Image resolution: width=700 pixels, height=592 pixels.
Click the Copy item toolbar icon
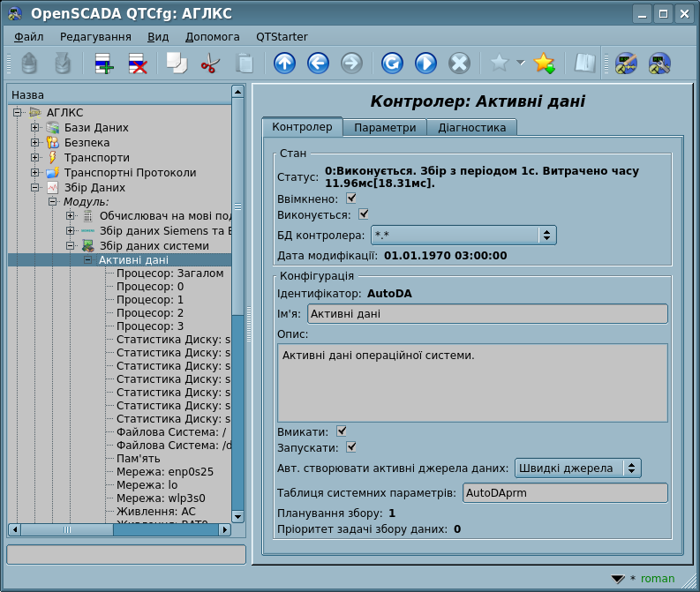(177, 63)
